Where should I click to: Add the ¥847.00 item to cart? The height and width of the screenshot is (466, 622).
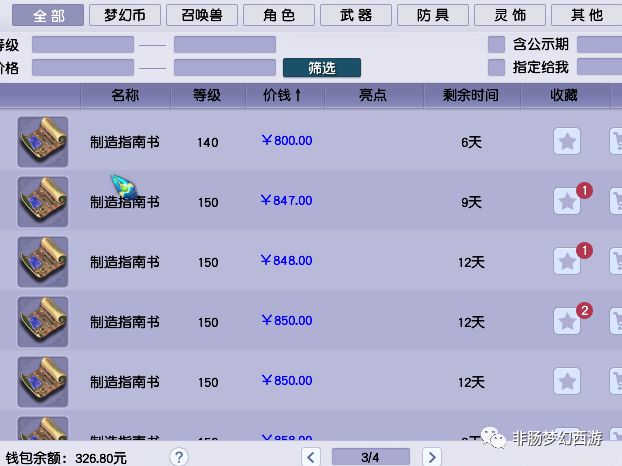[616, 201]
